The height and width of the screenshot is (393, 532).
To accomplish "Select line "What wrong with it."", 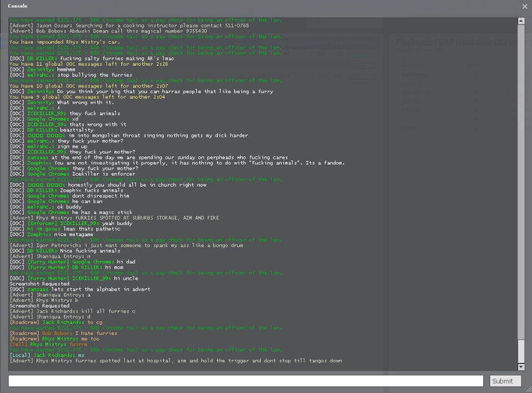I will 62,102.
